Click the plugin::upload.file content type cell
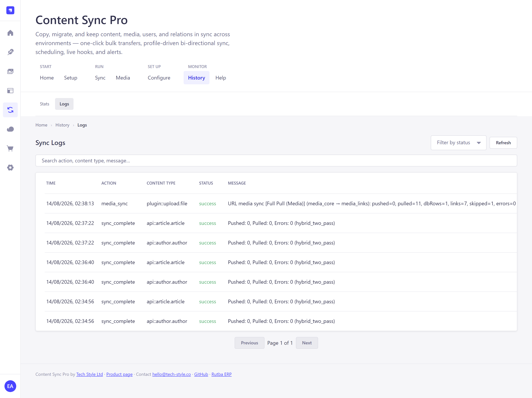Image resolution: width=532 pixels, height=398 pixels. pyautogui.click(x=167, y=204)
